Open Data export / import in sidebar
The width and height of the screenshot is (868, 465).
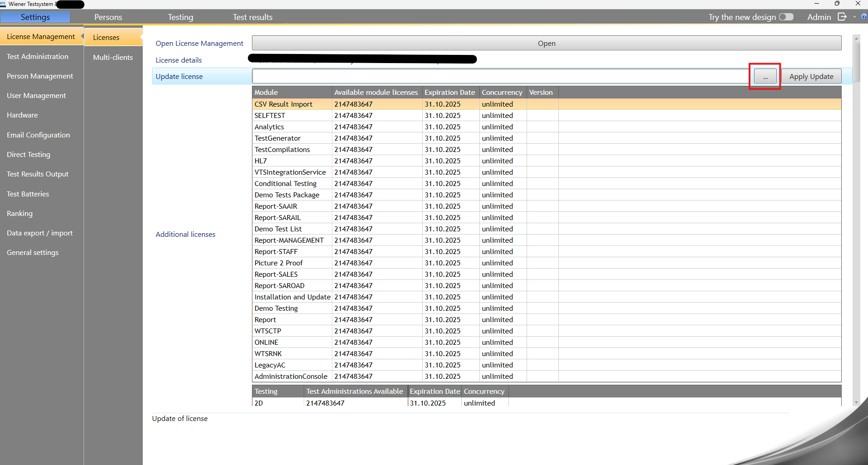39,233
